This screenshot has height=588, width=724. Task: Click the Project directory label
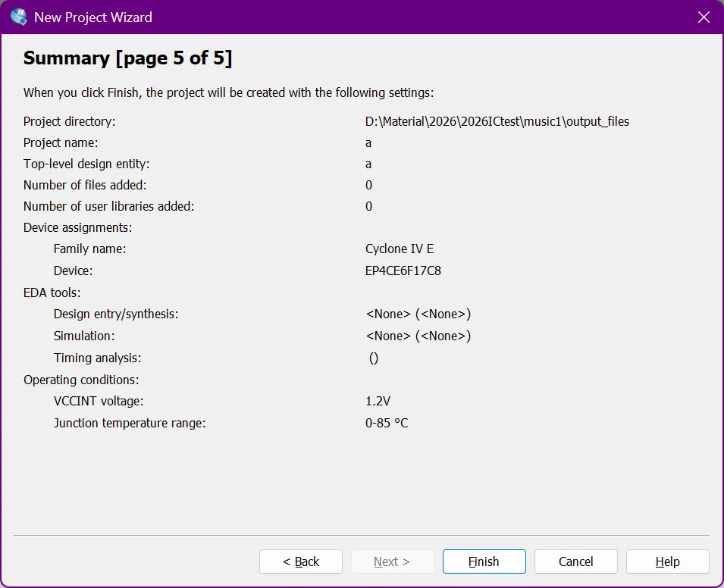(69, 121)
